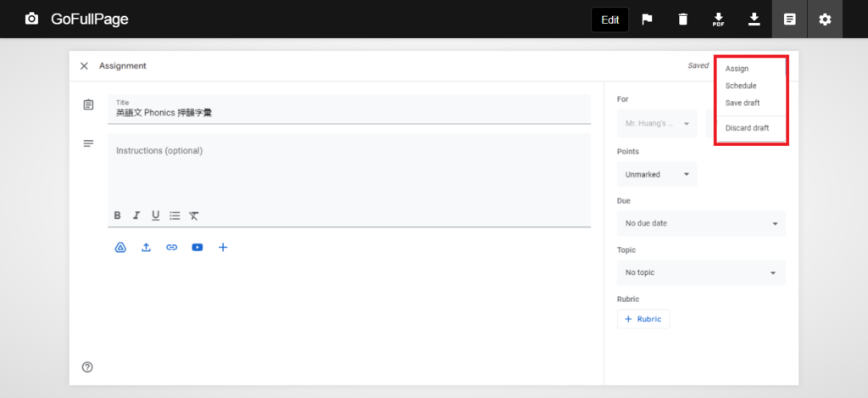868x398 pixels.
Task: Delete the screenshot with trash icon
Action: [682, 20]
